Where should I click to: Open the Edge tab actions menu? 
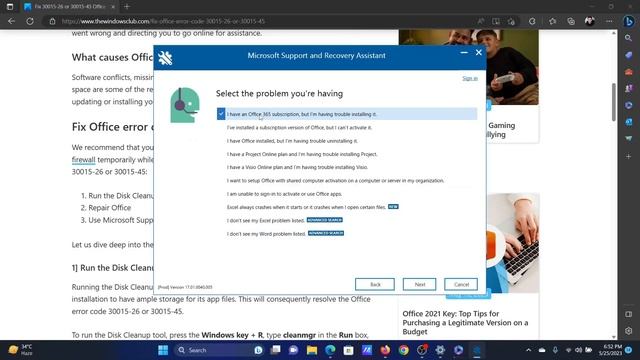click(x=10, y=7)
